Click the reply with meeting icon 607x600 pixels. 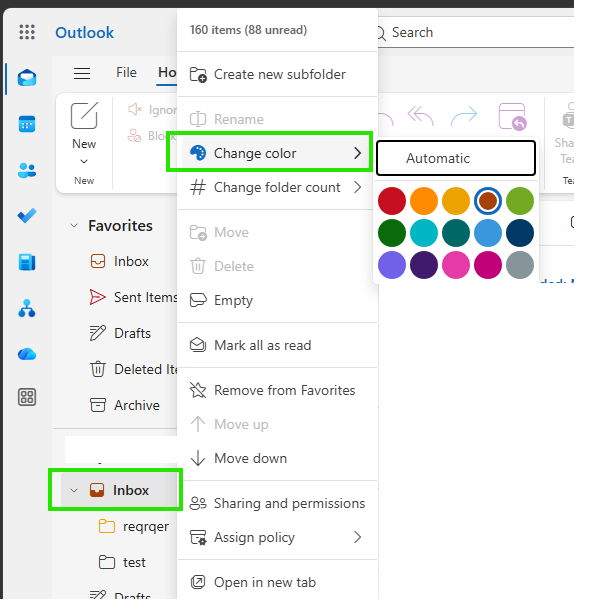tap(513, 116)
